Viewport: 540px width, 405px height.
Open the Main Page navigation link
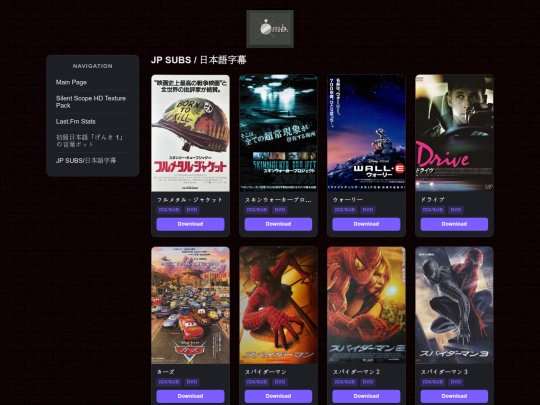tap(71, 82)
